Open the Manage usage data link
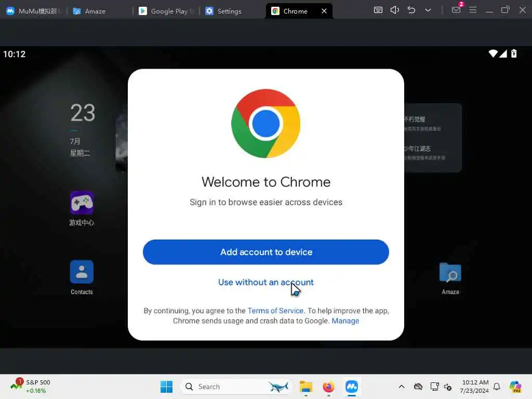 pyautogui.click(x=345, y=321)
